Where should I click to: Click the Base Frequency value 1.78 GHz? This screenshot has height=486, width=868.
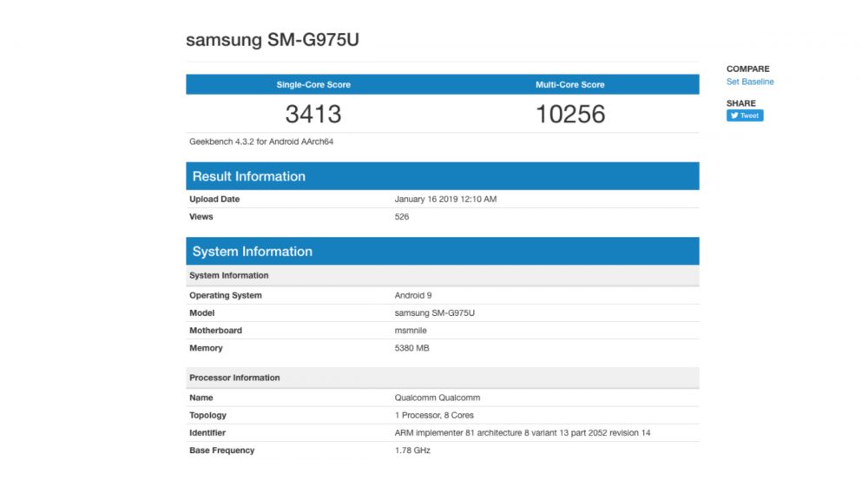pos(412,450)
